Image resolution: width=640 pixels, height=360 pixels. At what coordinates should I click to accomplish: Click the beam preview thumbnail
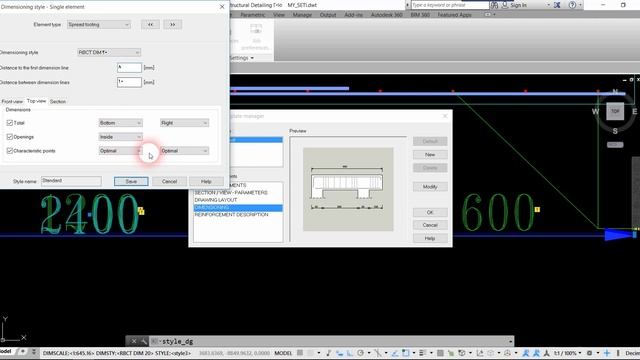(348, 189)
